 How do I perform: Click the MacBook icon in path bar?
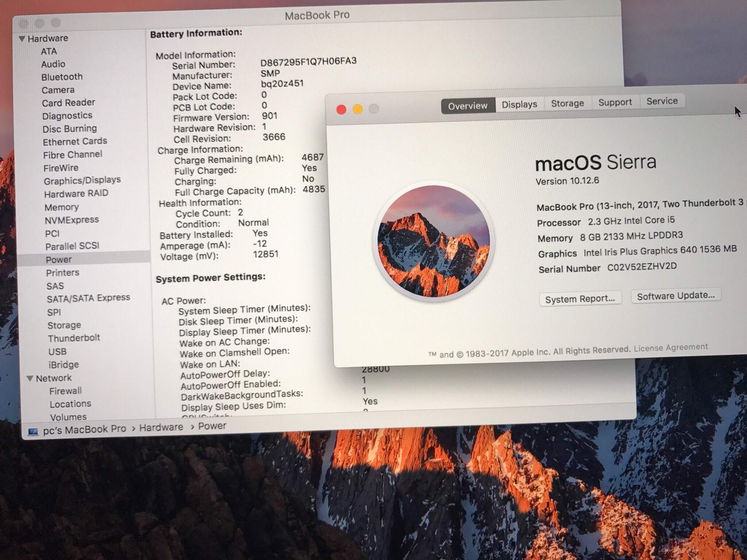[x=33, y=432]
